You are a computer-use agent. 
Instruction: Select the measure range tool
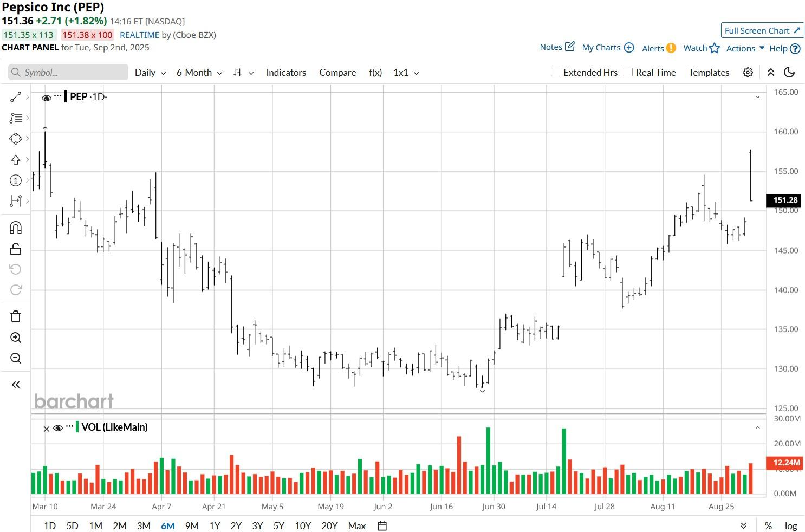[x=16, y=201]
